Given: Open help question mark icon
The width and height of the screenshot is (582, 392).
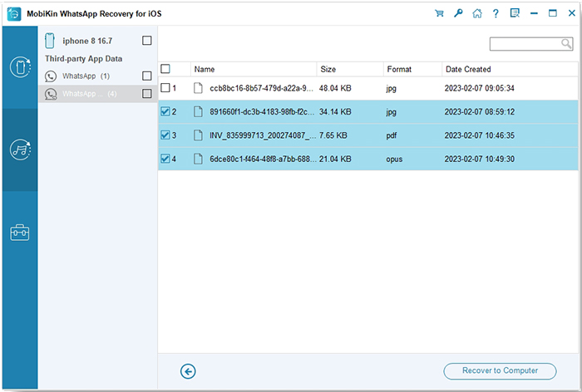Looking at the screenshot, I should [x=496, y=14].
